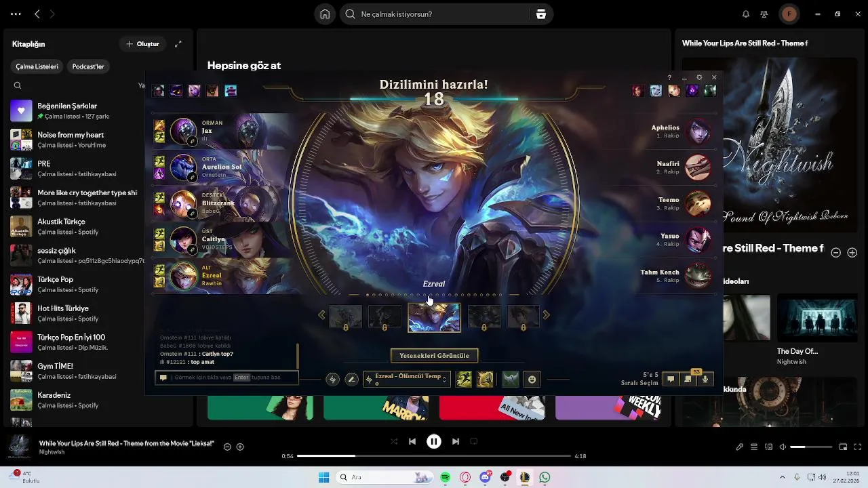Skip to previous track

(x=412, y=441)
